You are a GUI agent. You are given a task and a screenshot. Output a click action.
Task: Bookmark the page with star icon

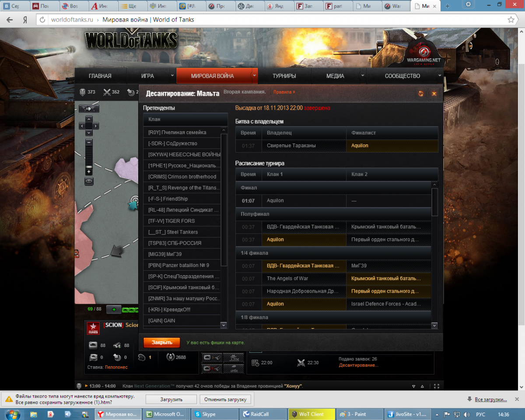coord(511,20)
